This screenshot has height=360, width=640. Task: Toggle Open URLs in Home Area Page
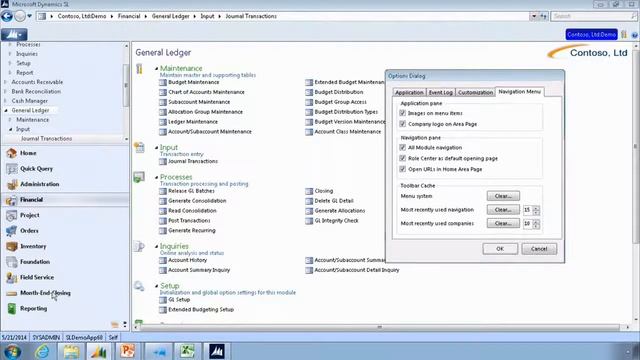click(403, 169)
